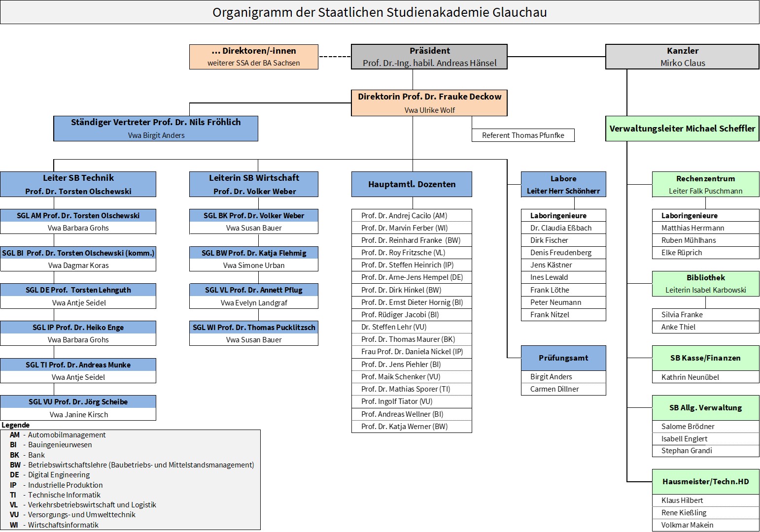Click the title 'Organigramm der Staatlichen Studienakademie Glauchau'
This screenshot has width=760, height=532.
click(x=380, y=12)
